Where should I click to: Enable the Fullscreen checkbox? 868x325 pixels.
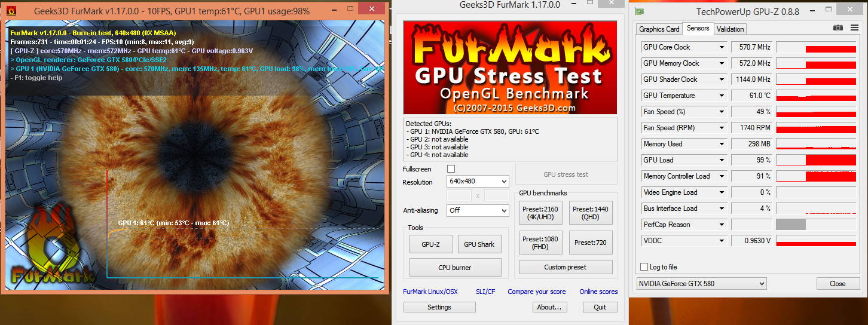(x=451, y=169)
